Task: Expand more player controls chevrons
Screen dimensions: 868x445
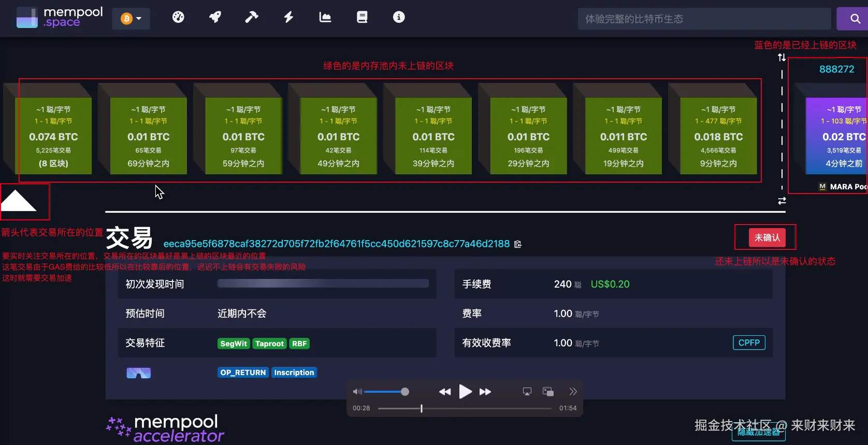Action: click(573, 392)
